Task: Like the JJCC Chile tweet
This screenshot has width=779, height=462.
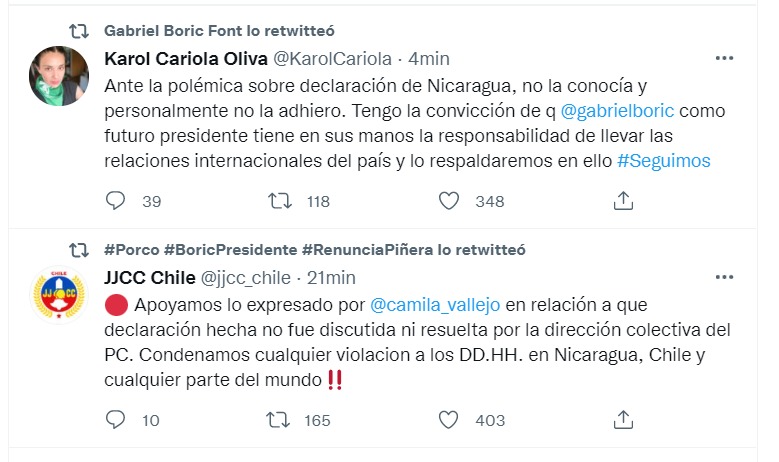Action: [451, 420]
